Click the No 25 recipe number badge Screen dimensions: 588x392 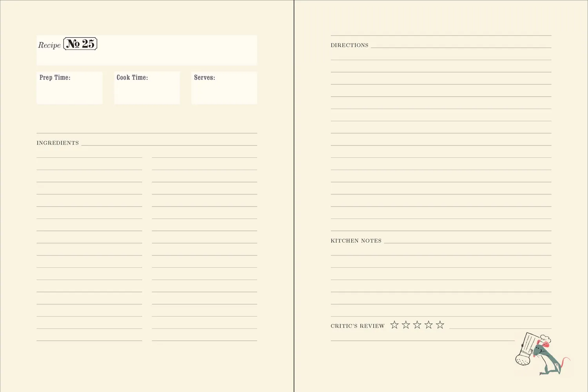[80, 44]
